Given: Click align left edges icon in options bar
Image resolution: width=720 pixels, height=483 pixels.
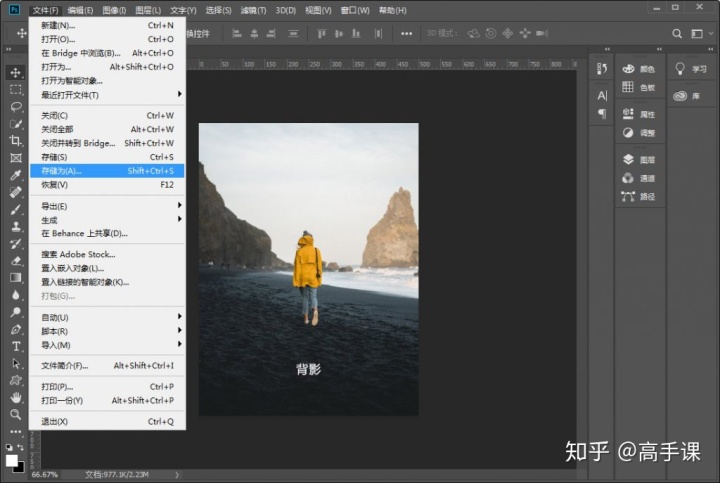Looking at the screenshot, I should (237, 34).
